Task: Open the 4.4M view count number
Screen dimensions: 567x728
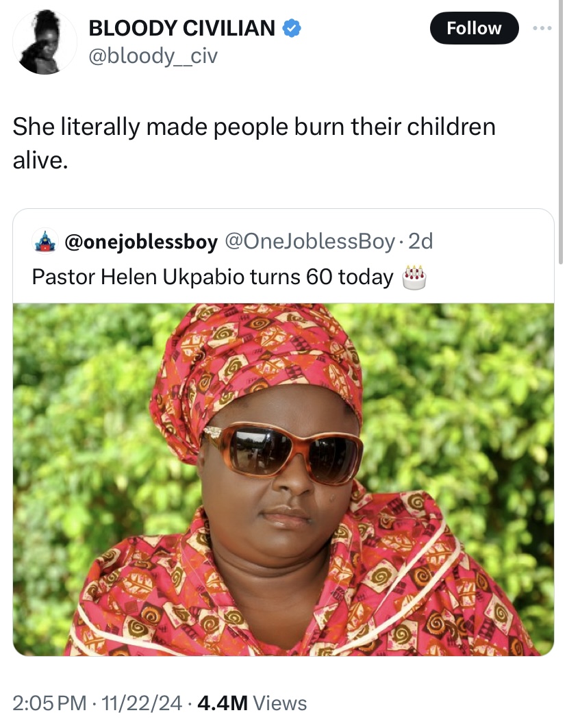Action: pyautogui.click(x=223, y=703)
